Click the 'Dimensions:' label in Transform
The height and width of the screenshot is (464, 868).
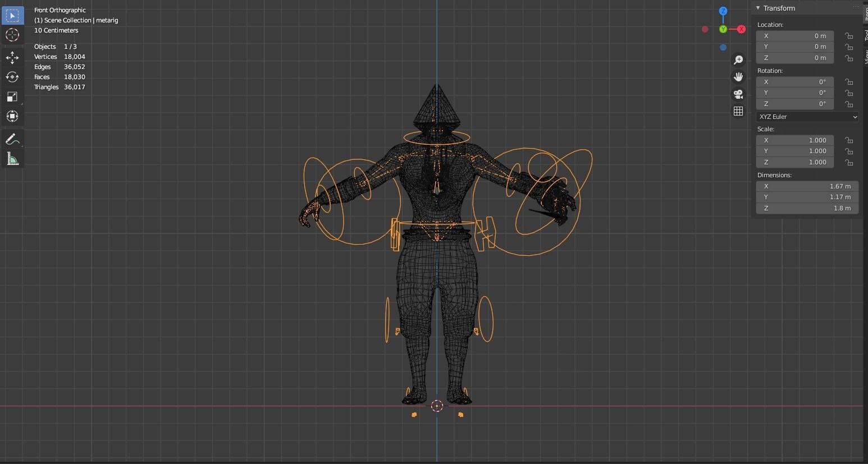point(774,175)
